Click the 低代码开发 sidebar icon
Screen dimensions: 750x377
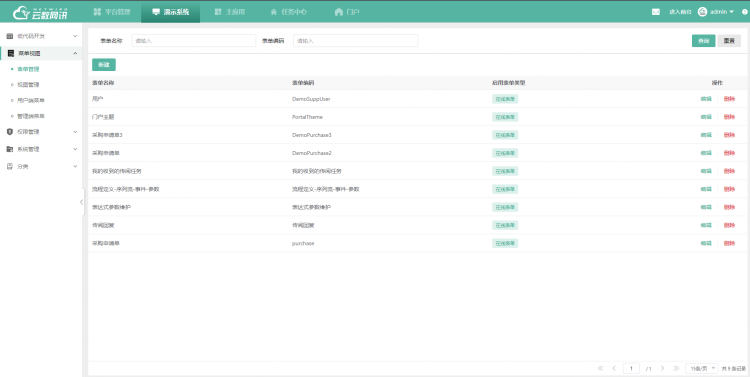[10, 36]
